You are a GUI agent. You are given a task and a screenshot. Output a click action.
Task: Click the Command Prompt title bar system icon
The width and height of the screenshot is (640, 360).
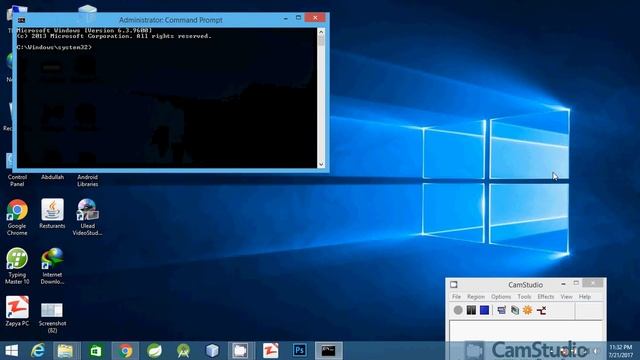pos(21,20)
